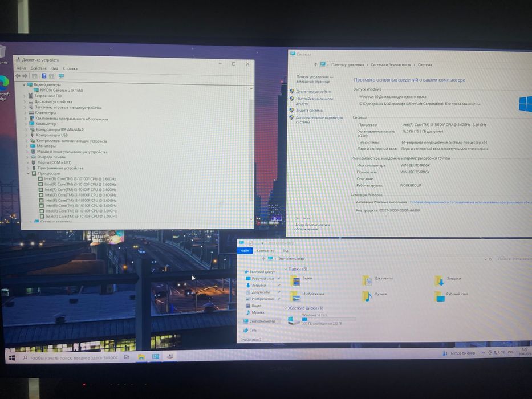Open Компьютер ribbon tab in Explorer
This screenshot has height=399, width=532.
pyautogui.click(x=265, y=251)
